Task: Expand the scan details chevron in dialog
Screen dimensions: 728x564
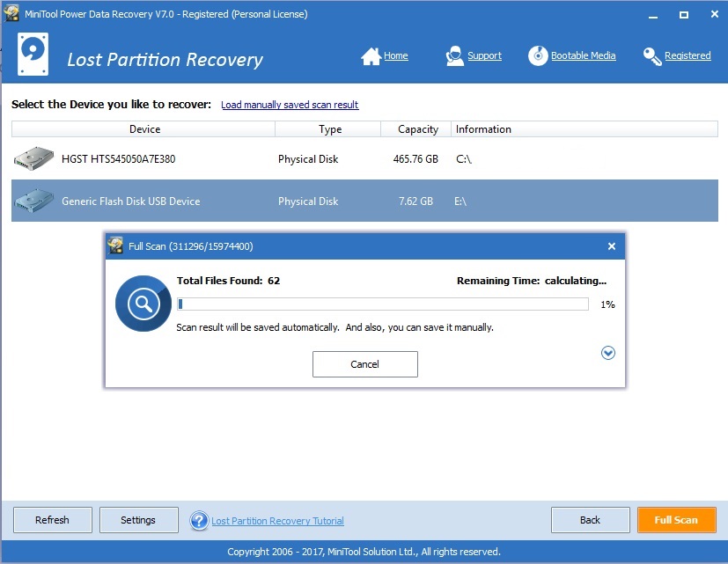Action: click(607, 353)
